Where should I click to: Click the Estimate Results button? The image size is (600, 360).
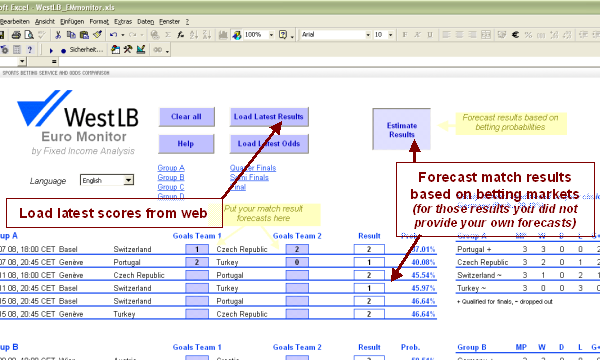pos(401,129)
